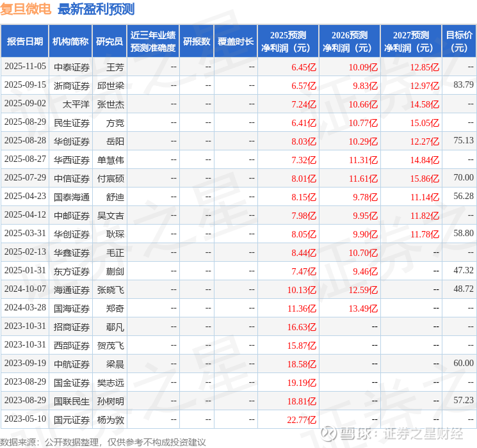Viewport: 477px width, 448px height.
Task: Click analyst 耿琛
Action: click(x=115, y=234)
